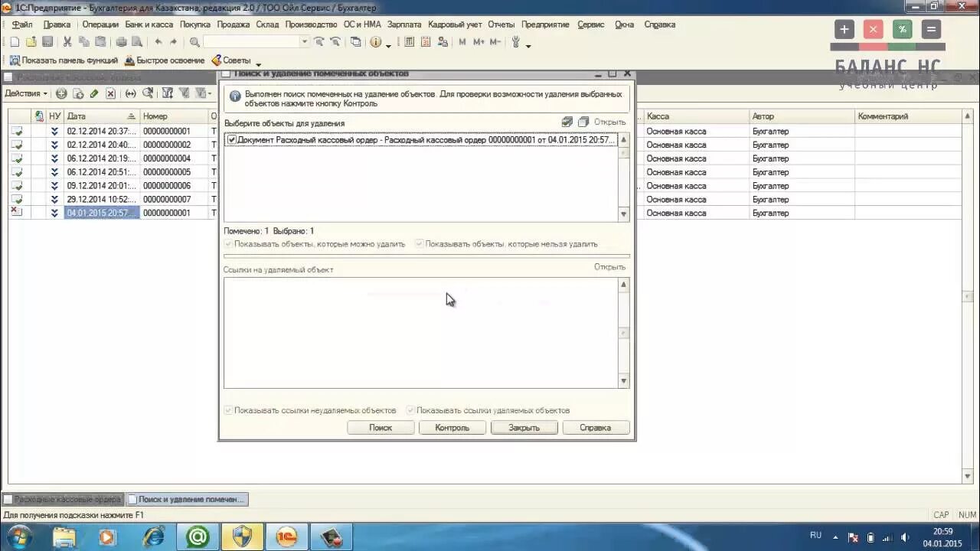The height and width of the screenshot is (551, 980).
Task: Open the Calculator icon in toolbar
Action: pos(410,42)
